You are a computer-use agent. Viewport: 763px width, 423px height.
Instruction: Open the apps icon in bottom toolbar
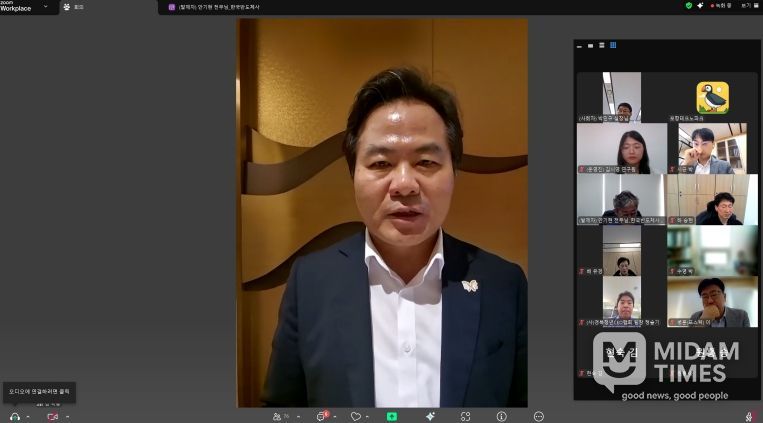click(466, 417)
